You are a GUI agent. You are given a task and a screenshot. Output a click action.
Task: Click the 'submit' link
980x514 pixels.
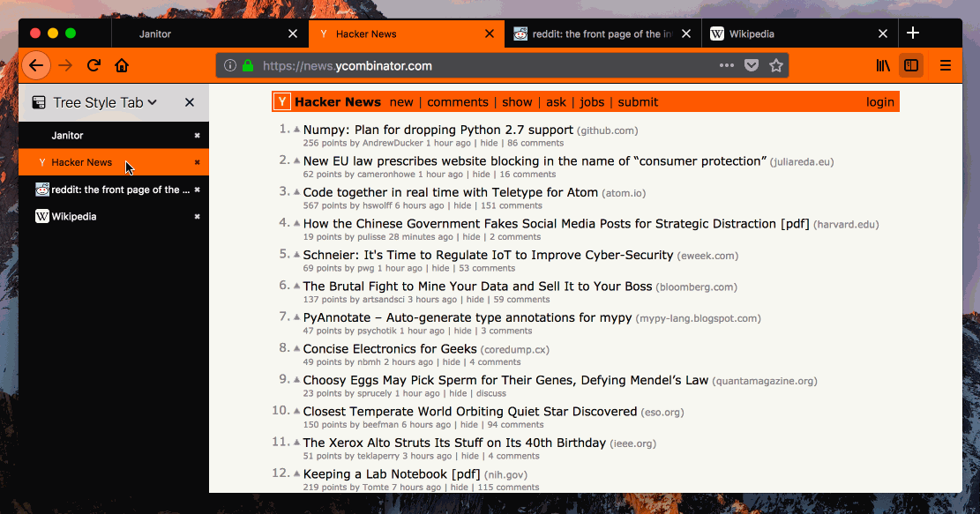pos(638,102)
